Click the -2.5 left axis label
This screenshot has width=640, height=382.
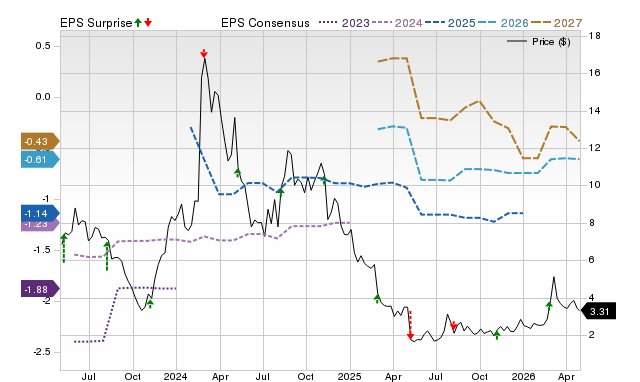pyautogui.click(x=42, y=352)
